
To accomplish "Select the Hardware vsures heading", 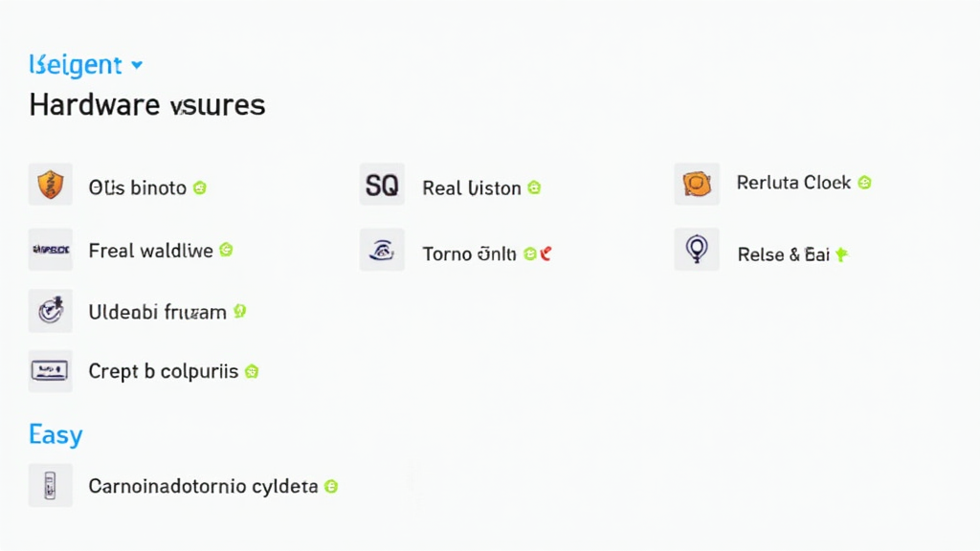I will coord(146,104).
